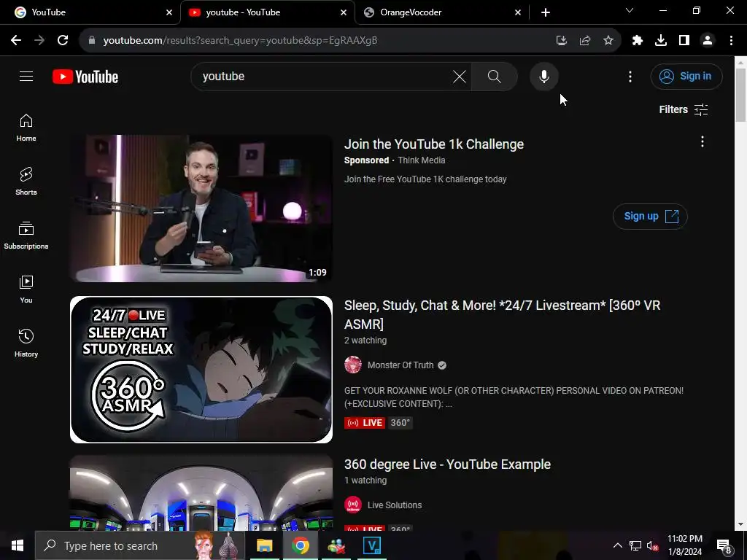Screen dimensions: 747x560
Task: Open the Windows Start menu
Action: [x=18, y=545]
